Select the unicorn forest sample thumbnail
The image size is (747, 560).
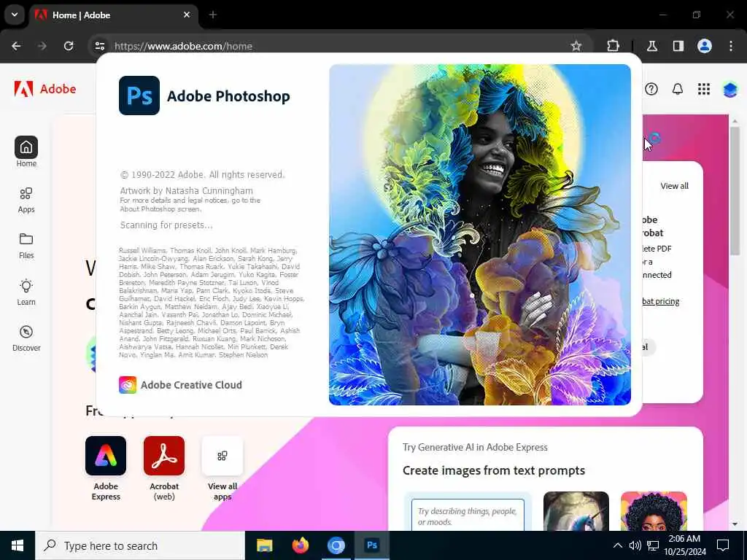point(576,511)
